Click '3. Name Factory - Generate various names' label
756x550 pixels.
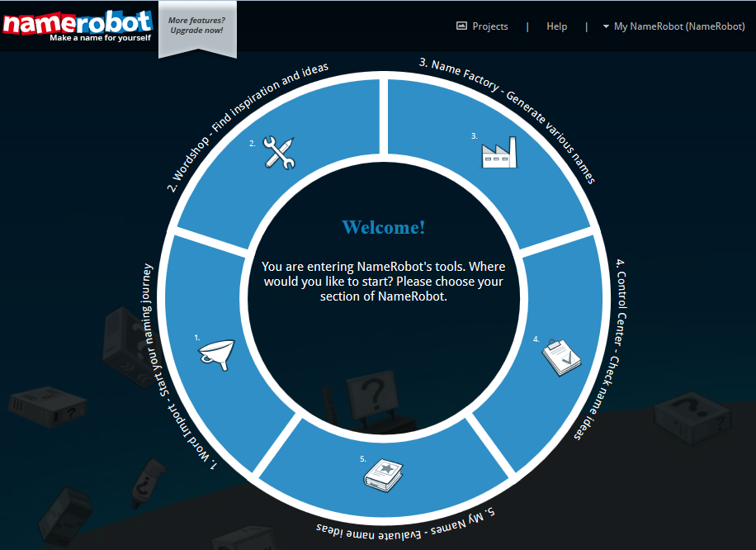[x=508, y=121]
